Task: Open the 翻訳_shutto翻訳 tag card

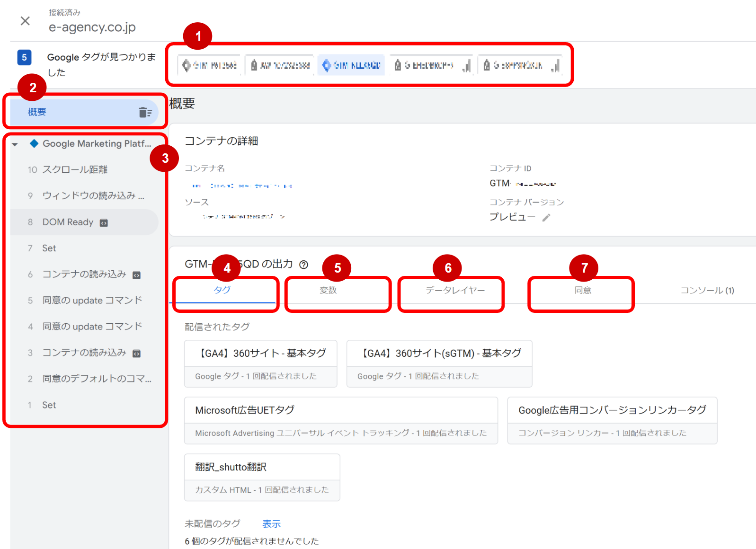Action: 262,478
